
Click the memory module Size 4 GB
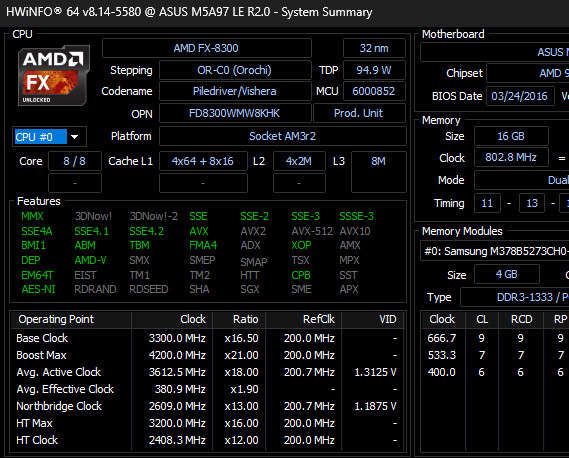point(507,274)
